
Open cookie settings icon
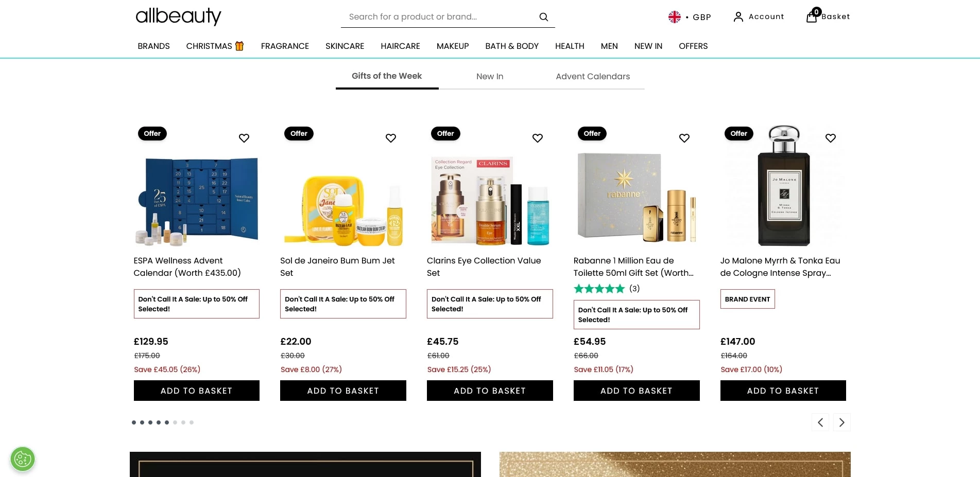23,459
